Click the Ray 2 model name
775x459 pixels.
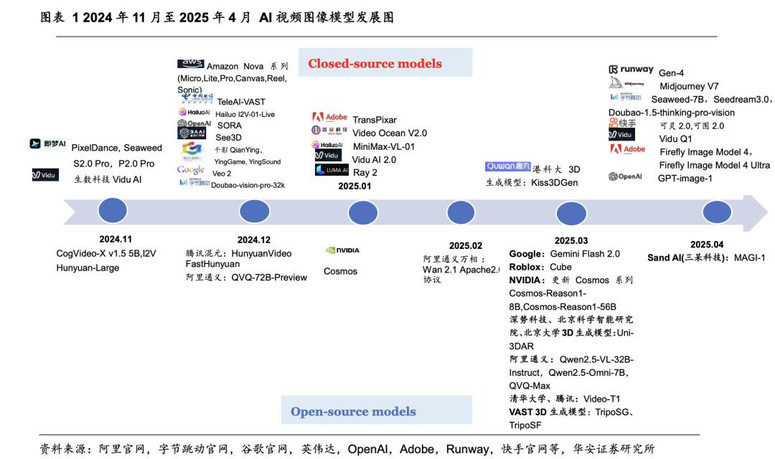click(365, 172)
